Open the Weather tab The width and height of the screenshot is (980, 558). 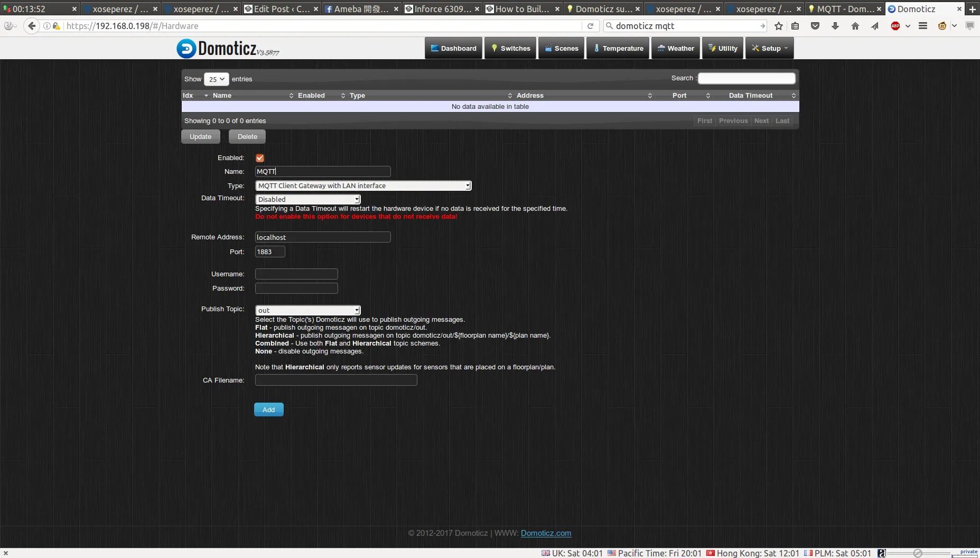[x=676, y=48]
